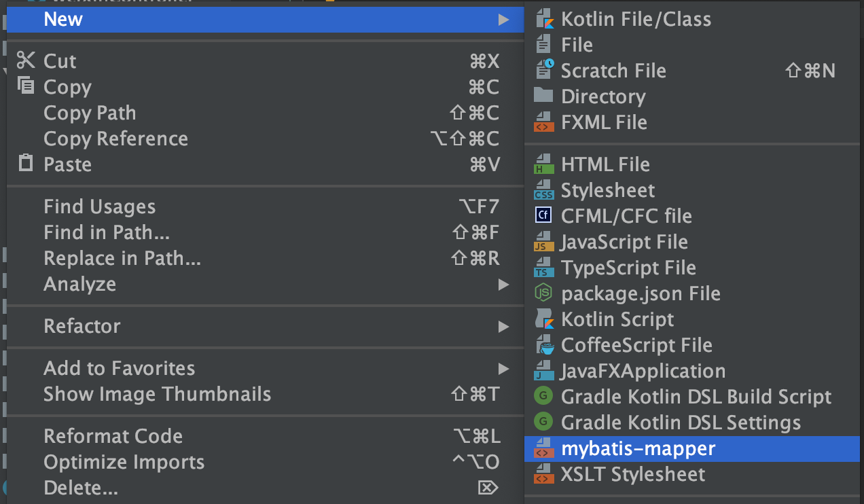
Task: Click the Gradle Kotlin DSL Settings icon
Action: pyautogui.click(x=544, y=422)
